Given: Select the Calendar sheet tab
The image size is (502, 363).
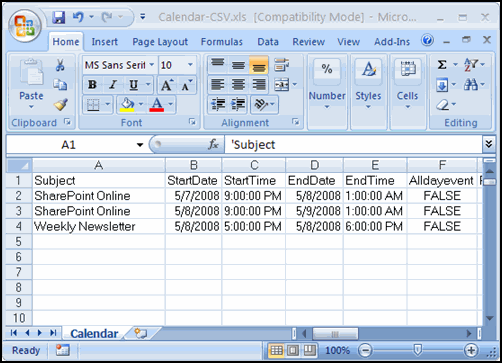Looking at the screenshot, I should click(x=94, y=333).
